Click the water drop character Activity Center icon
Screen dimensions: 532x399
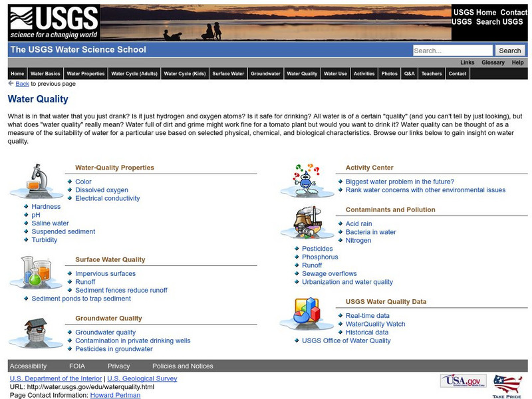click(x=307, y=180)
